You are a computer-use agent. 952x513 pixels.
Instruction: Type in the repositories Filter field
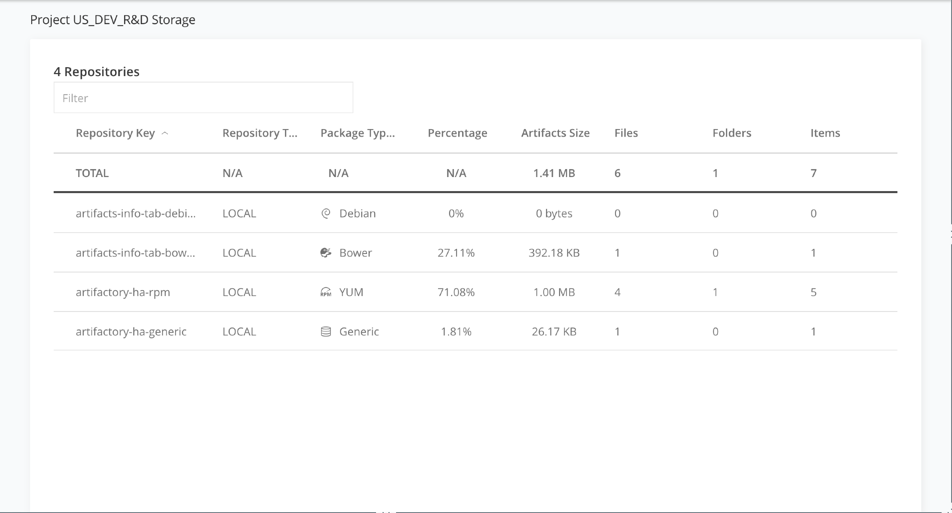[x=203, y=98]
